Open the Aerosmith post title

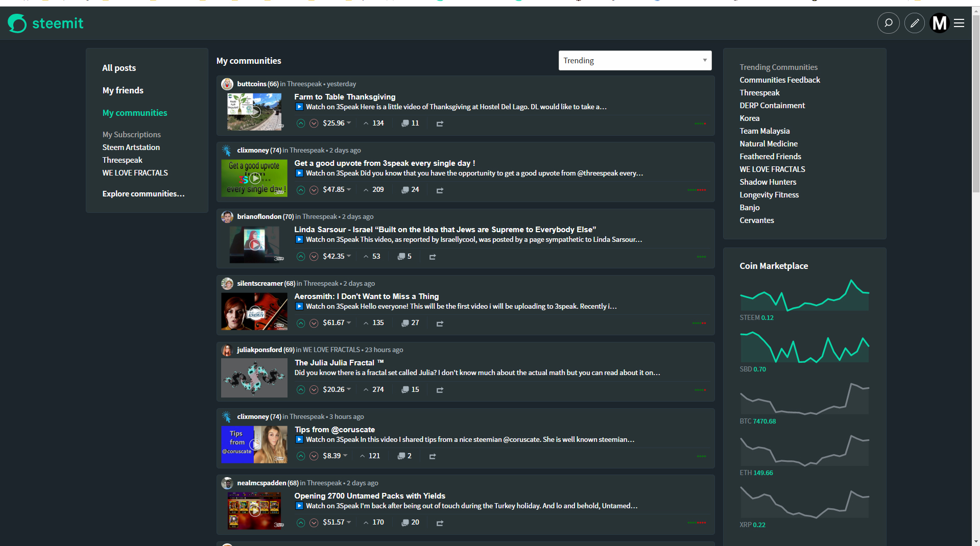coord(366,296)
